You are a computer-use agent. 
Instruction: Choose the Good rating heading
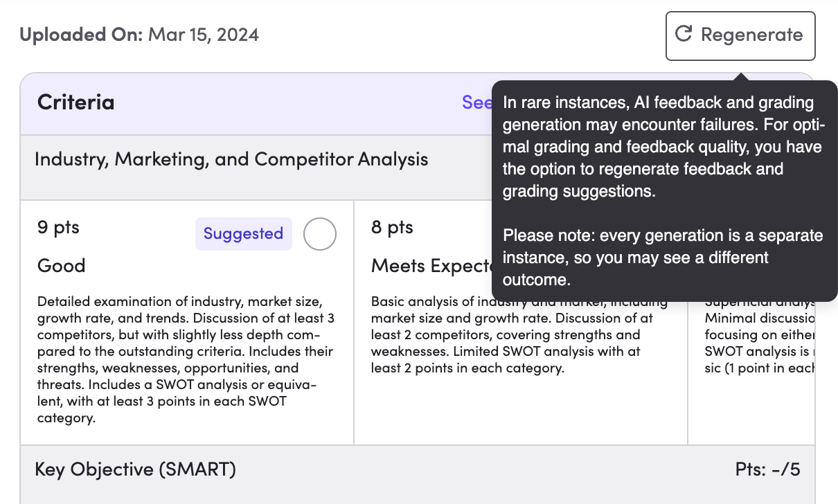[62, 266]
